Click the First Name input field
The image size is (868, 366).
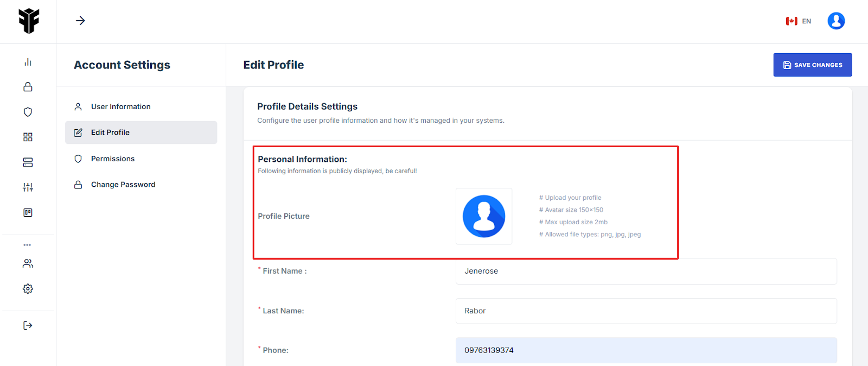646,271
